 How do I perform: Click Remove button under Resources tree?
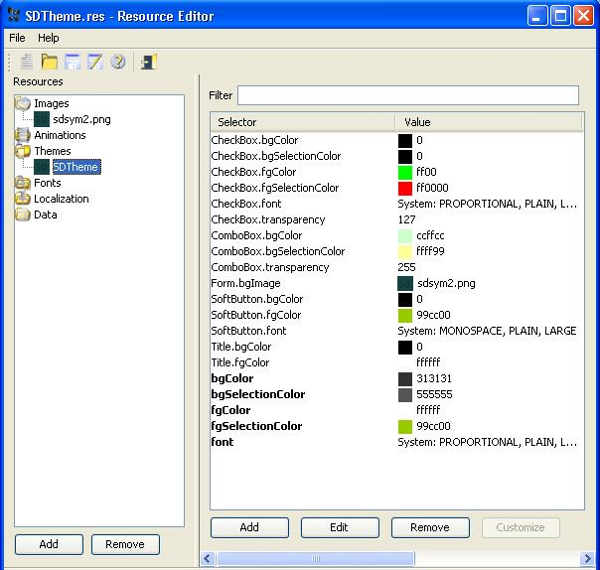pyautogui.click(x=125, y=544)
